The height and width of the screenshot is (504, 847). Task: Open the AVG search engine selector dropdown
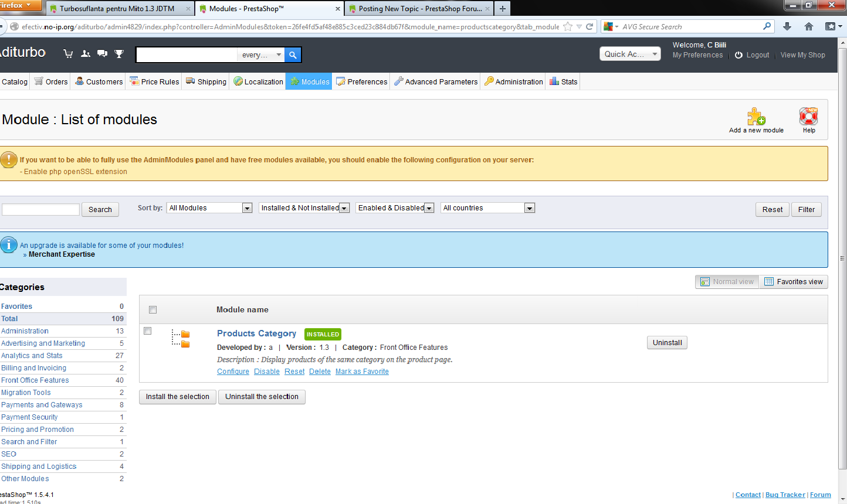(611, 26)
